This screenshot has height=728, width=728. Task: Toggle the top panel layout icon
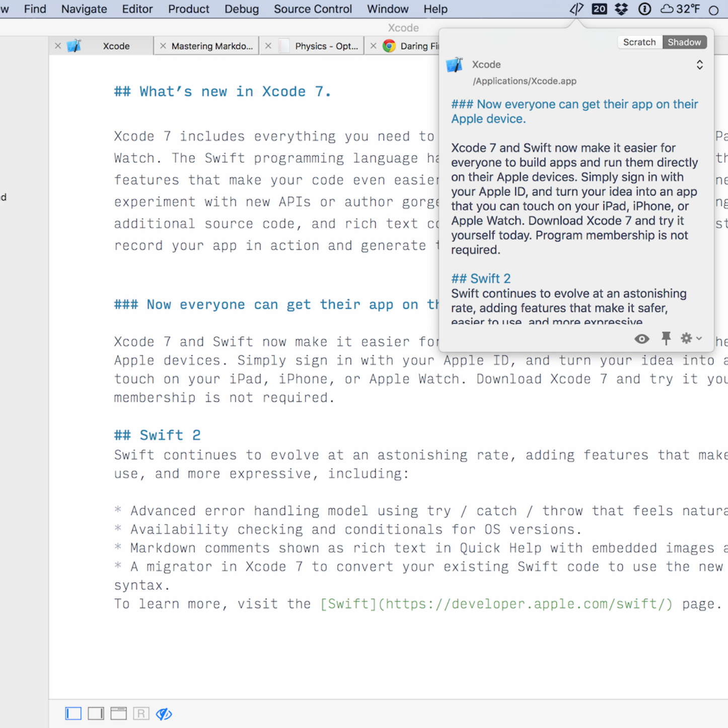[x=118, y=713]
